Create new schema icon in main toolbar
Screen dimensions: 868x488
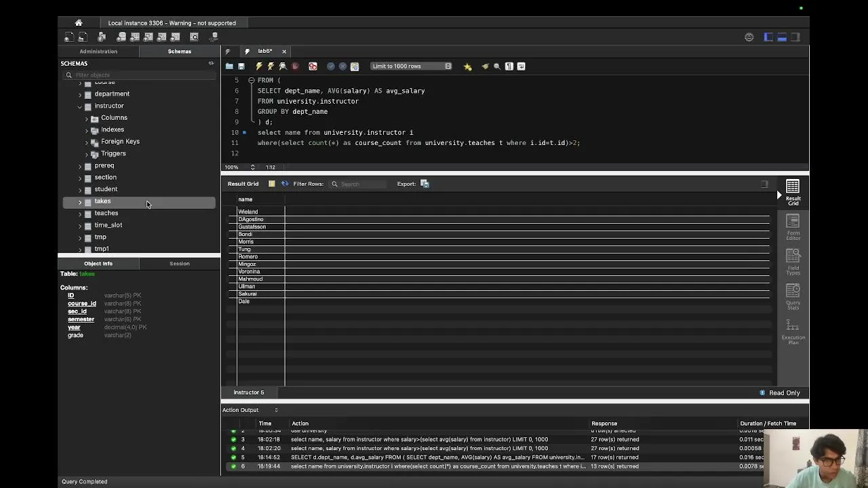[121, 37]
